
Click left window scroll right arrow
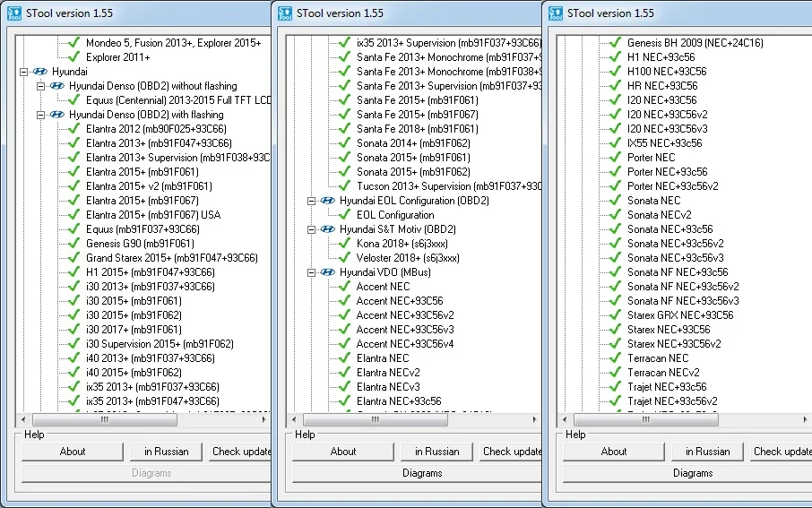(264, 420)
